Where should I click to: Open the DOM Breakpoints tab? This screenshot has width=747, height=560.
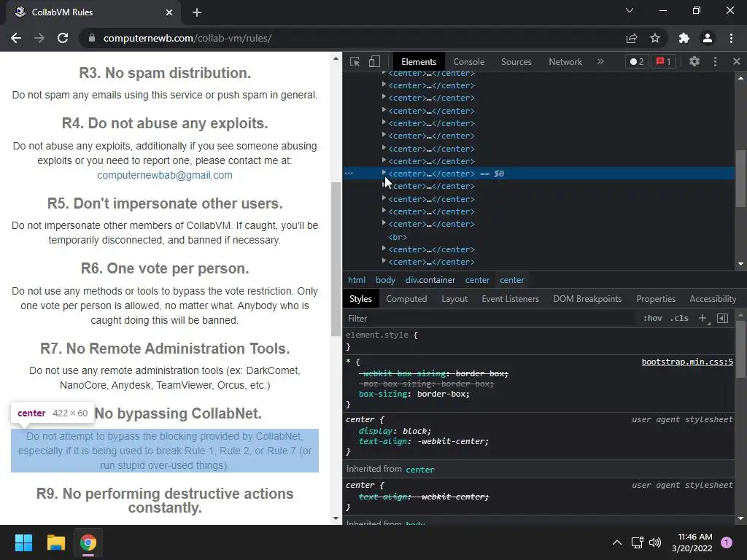tap(587, 298)
